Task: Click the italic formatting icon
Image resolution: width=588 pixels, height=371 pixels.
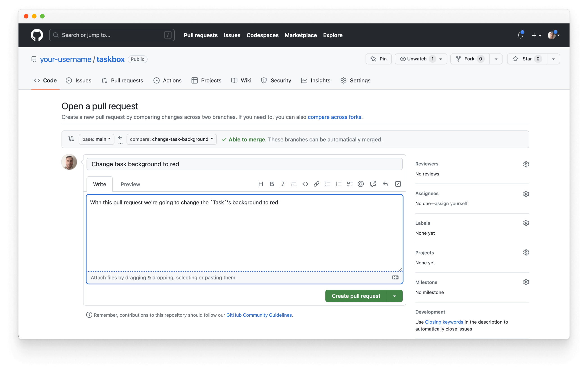Action: (x=283, y=184)
